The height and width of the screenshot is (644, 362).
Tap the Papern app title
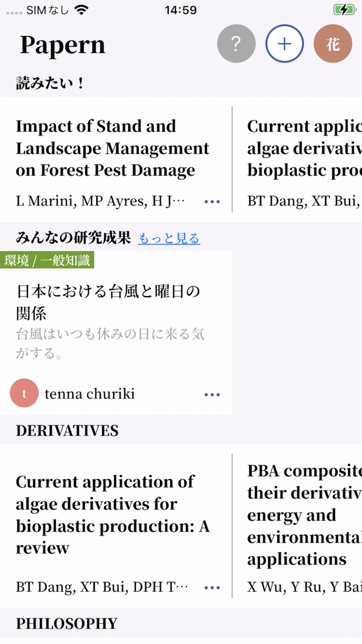(x=63, y=45)
